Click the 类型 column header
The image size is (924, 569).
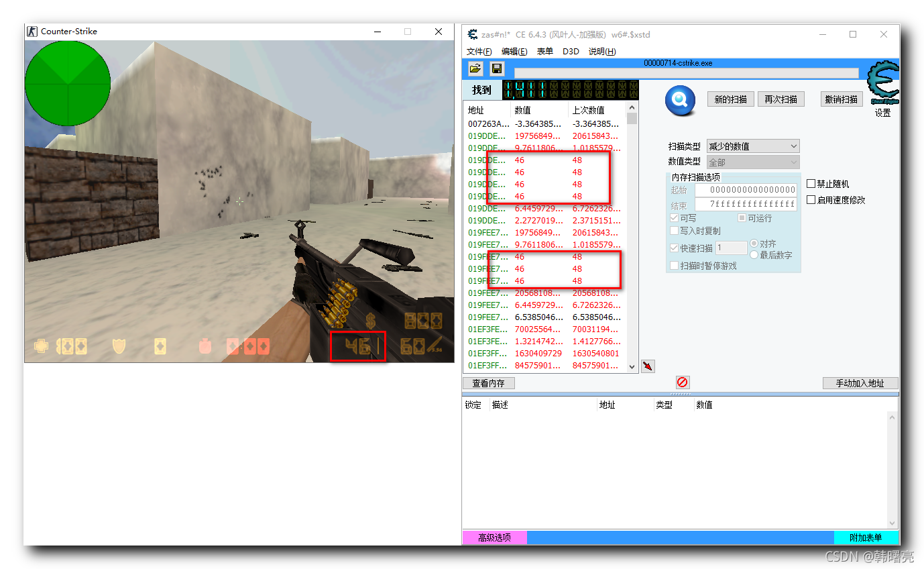click(x=664, y=405)
